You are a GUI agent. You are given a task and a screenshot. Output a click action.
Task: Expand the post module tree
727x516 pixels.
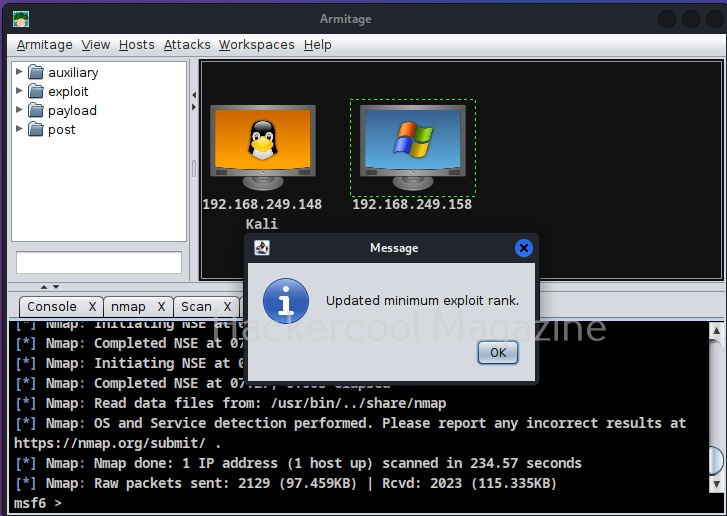coord(19,128)
